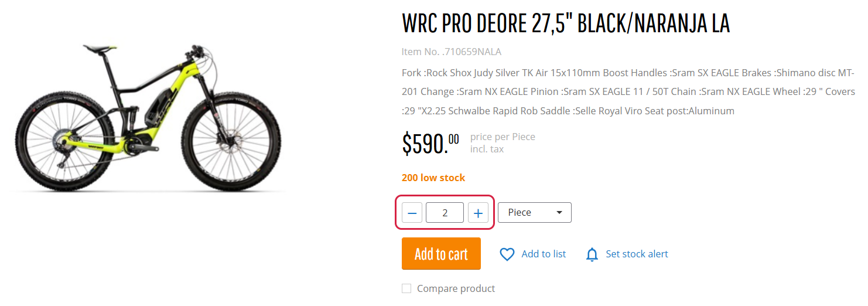868x306 pixels.
Task: Click the $590.00 price
Action: (x=430, y=144)
